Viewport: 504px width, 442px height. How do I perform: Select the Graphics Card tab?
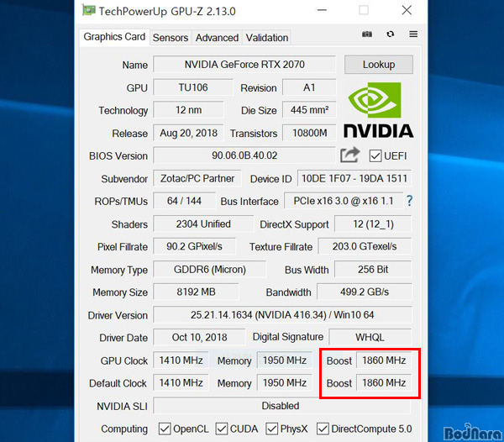[114, 37]
